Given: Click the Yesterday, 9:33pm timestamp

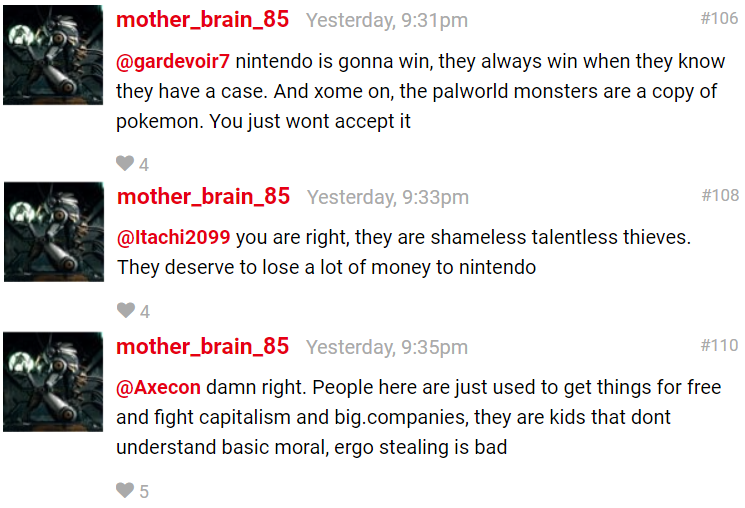Looking at the screenshot, I should tap(388, 197).
